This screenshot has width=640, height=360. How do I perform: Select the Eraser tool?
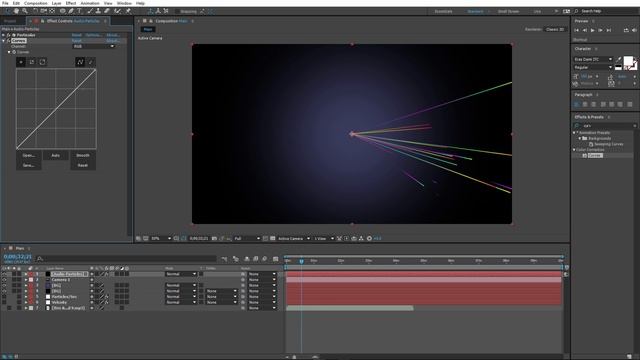point(107,11)
